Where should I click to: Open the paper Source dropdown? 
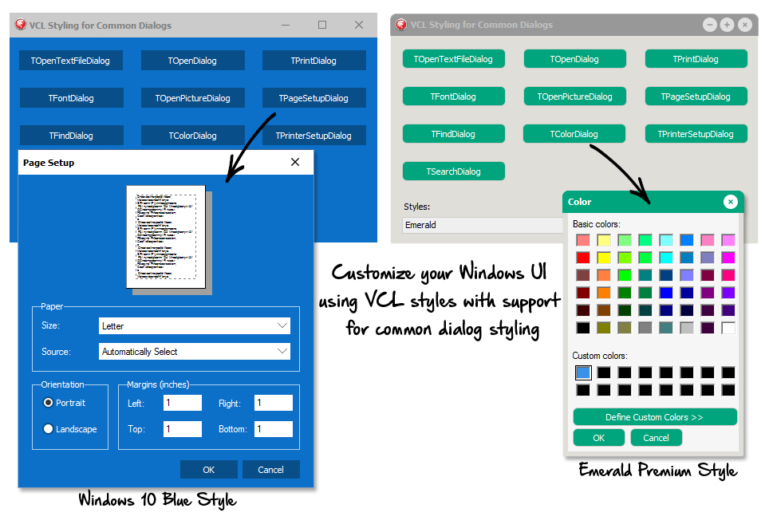tap(194, 352)
